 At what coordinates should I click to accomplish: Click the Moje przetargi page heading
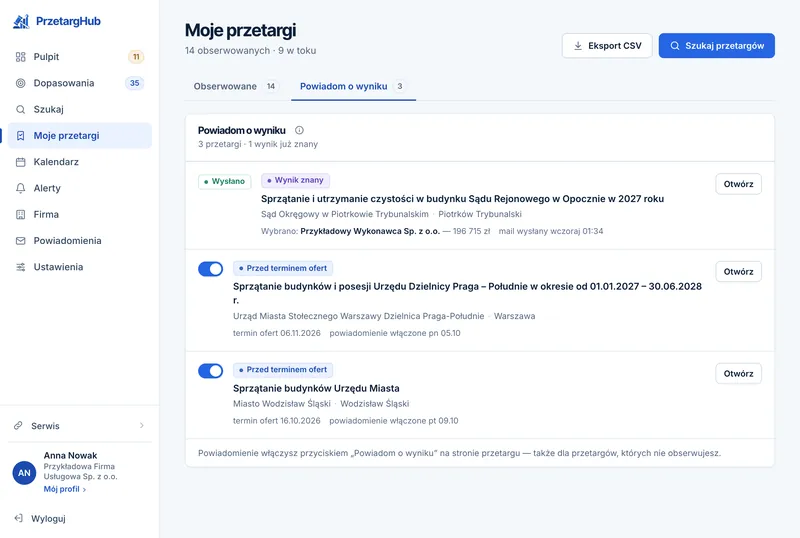point(240,30)
